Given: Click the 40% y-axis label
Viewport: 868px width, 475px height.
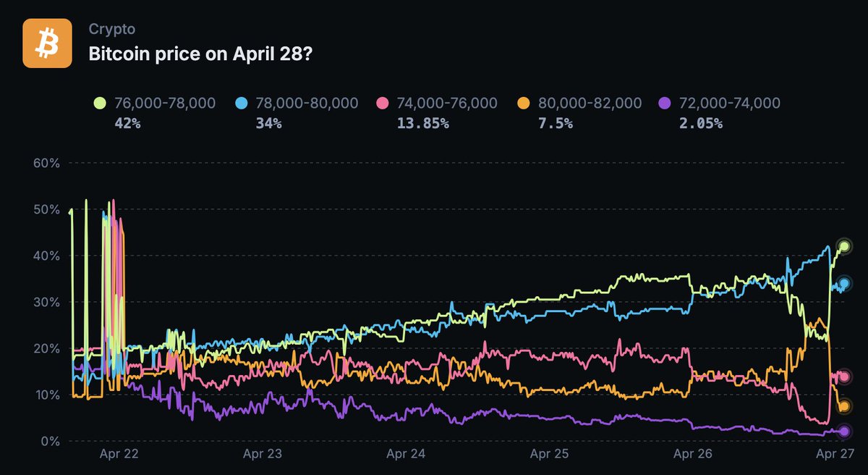Looking at the screenshot, I should 46,256.
